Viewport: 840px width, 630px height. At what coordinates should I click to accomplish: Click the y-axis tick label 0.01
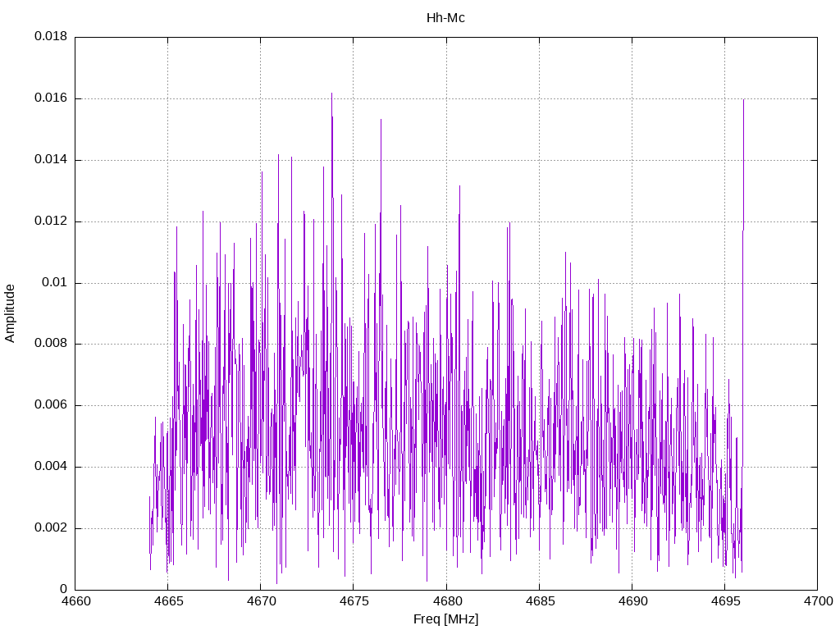point(55,282)
